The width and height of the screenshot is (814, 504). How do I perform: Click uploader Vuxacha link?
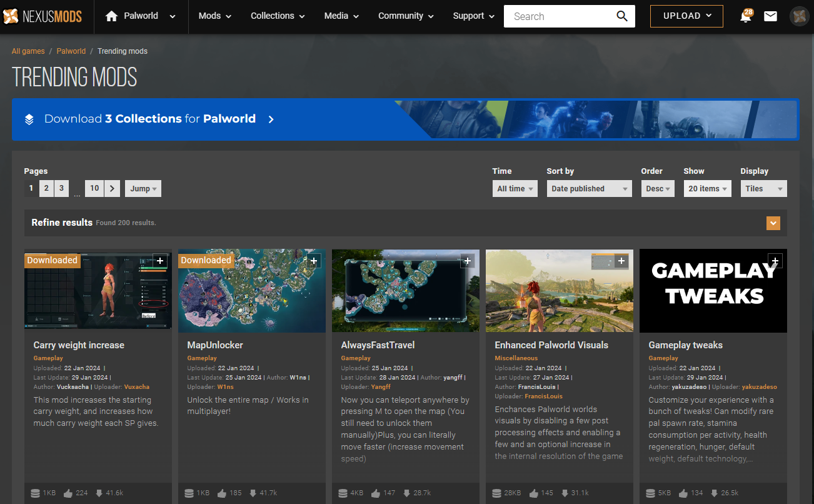(x=136, y=387)
